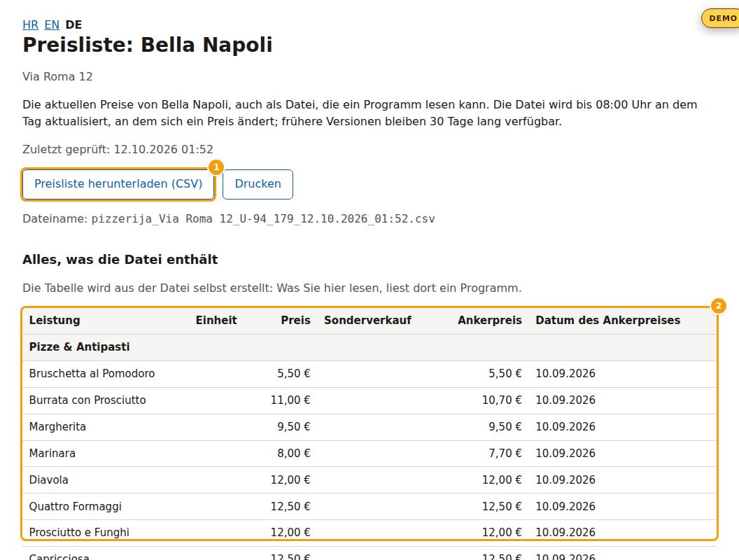Click the Marinara anchor price "7,70 €"
The width and height of the screenshot is (739, 560).
pos(505,454)
